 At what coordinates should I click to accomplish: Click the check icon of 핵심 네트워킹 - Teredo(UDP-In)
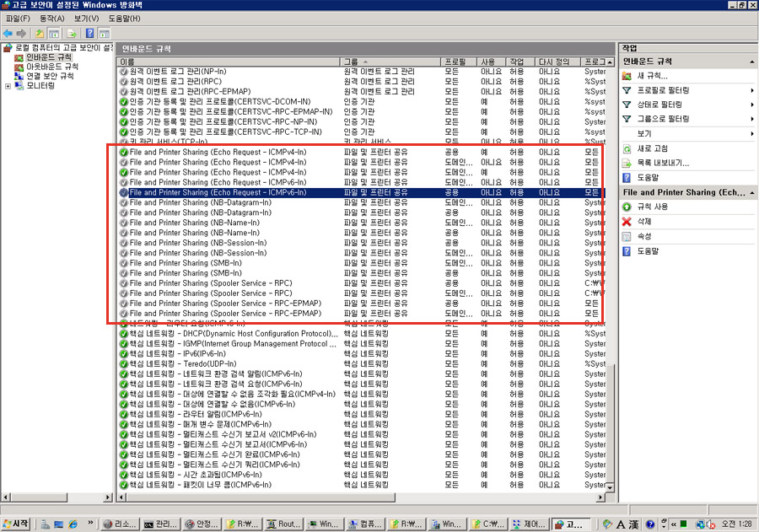[x=124, y=364]
